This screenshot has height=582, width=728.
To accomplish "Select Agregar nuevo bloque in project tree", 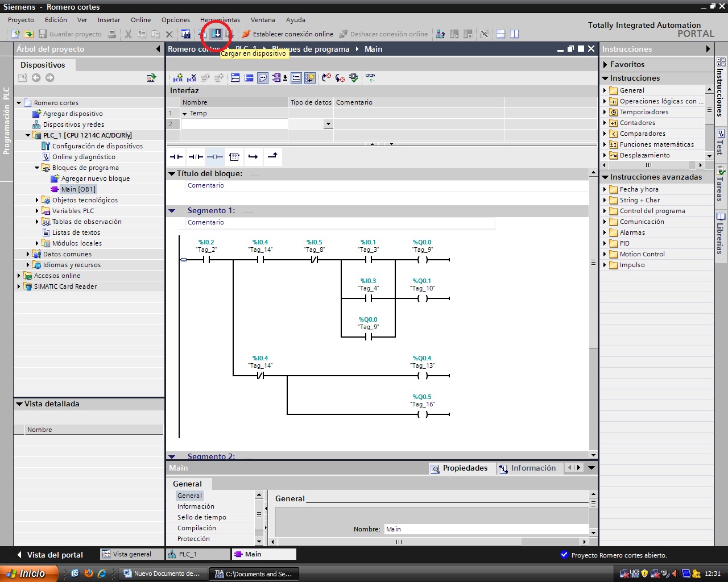I will click(x=90, y=178).
